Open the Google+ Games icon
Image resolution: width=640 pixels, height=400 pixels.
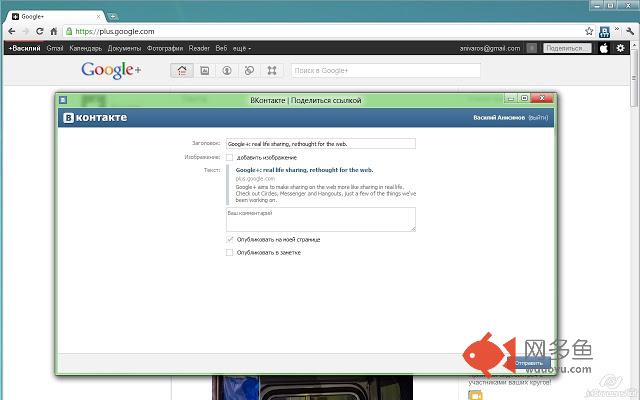pyautogui.click(x=272, y=71)
